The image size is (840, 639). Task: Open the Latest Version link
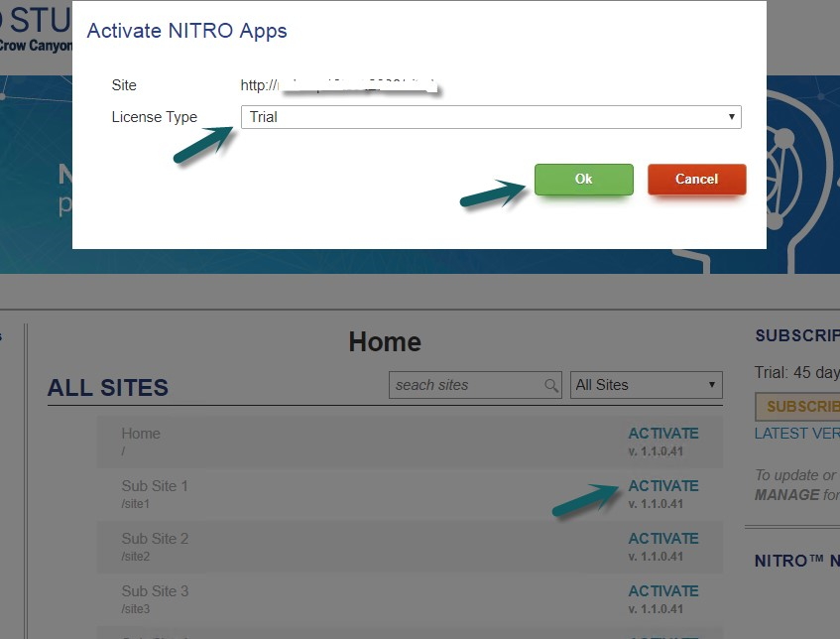(x=797, y=434)
